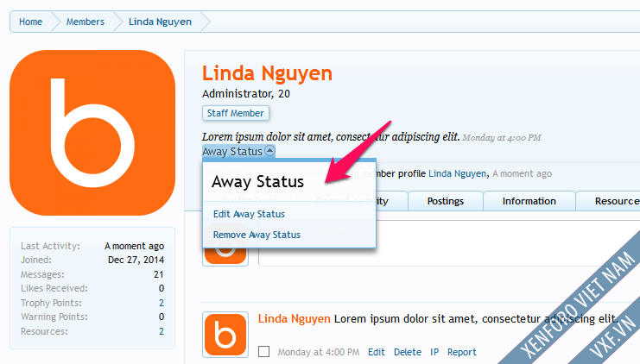Viewport: 640px width, 364px height.
Task: Switch to the Information tab
Action: click(x=529, y=201)
